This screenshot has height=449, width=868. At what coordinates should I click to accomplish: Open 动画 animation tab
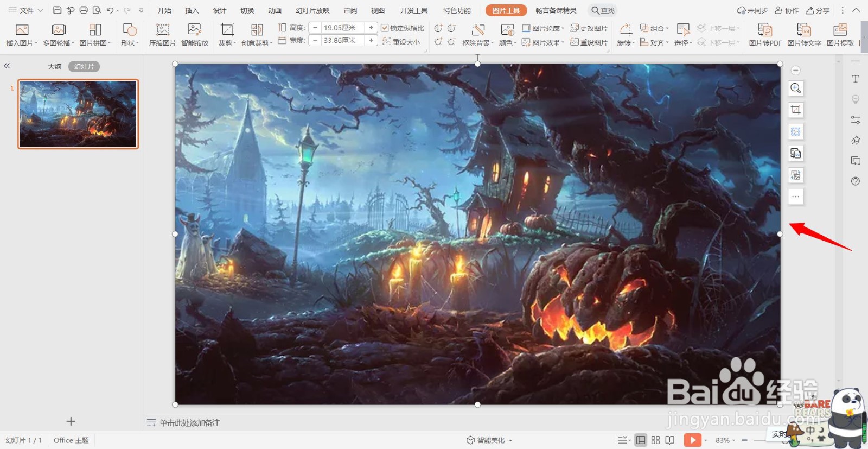[275, 10]
